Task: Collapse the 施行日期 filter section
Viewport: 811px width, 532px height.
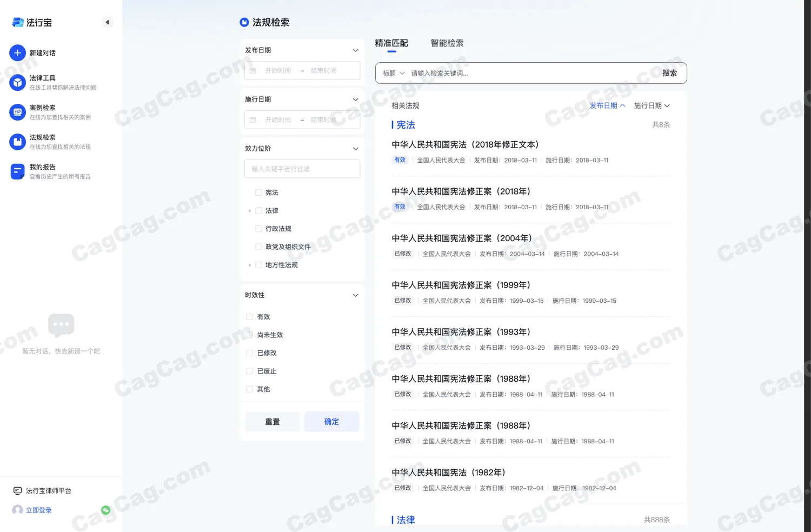Action: pyautogui.click(x=356, y=99)
